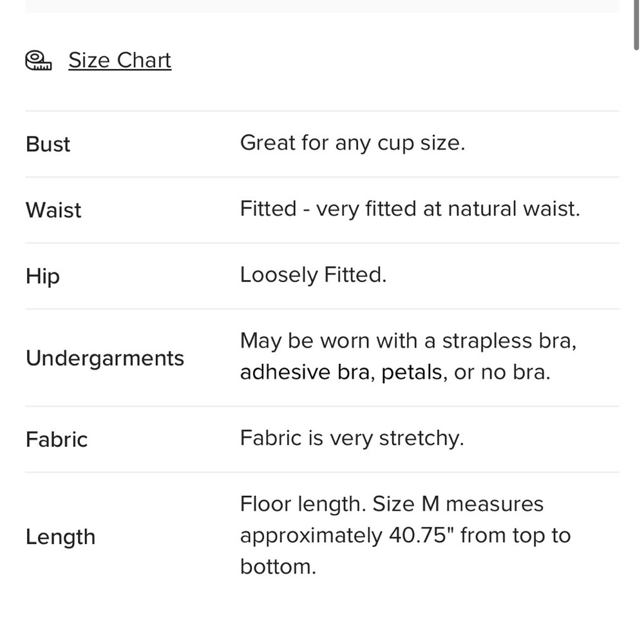Select the Fabric row label
The height and width of the screenshot is (644, 644).
click(57, 439)
